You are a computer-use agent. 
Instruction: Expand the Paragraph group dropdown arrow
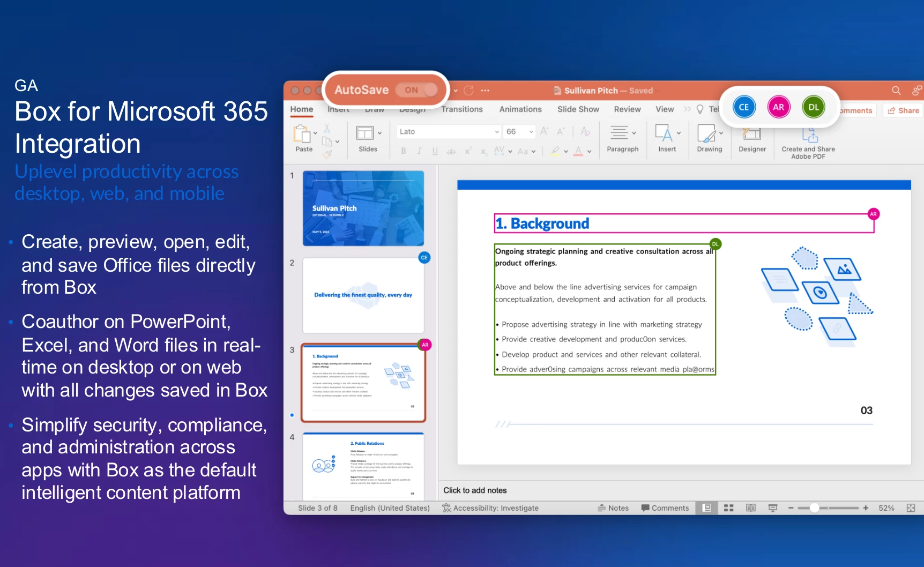[634, 133]
